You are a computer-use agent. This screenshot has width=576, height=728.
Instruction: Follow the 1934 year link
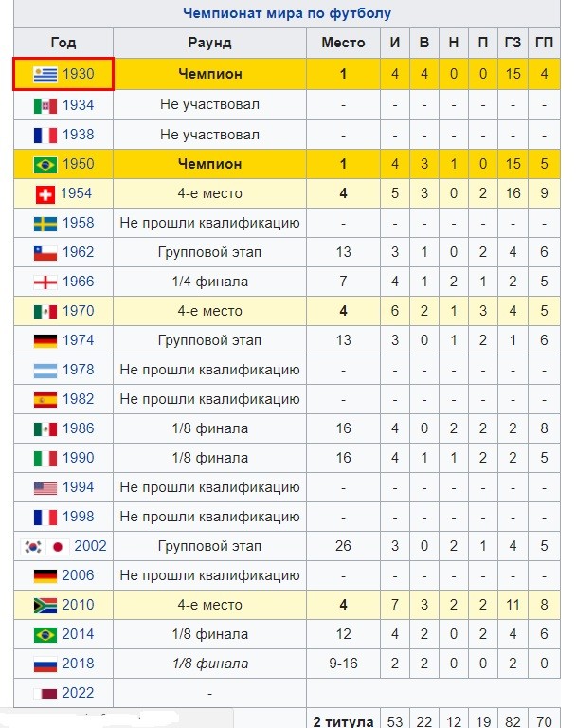78,104
